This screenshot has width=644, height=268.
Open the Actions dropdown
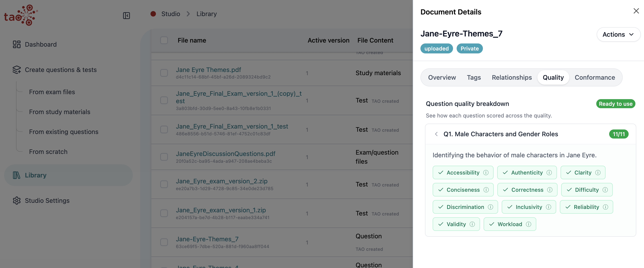[618, 34]
